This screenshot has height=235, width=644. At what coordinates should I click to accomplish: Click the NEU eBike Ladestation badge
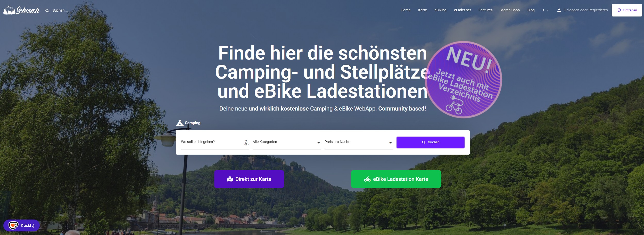(x=464, y=79)
